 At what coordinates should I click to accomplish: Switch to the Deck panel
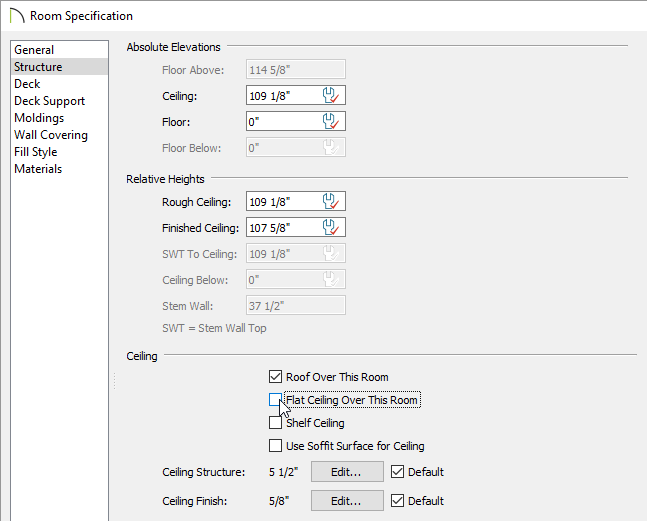[x=60, y=84]
